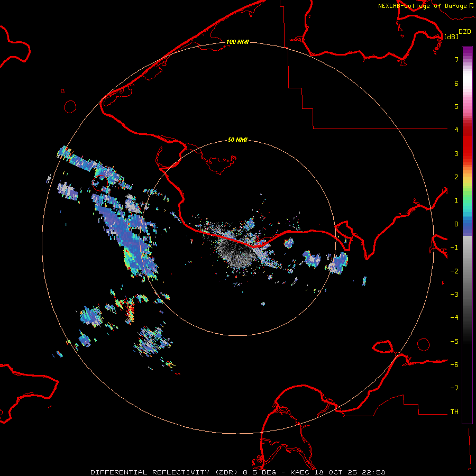Click the 0.5 DEG elevation text
Screen dimensions: 476x476
pos(260,472)
